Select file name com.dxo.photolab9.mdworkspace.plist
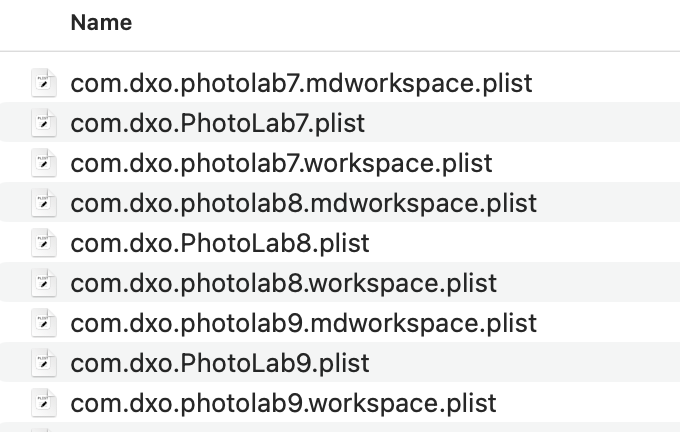This screenshot has width=680, height=432. coord(304,323)
